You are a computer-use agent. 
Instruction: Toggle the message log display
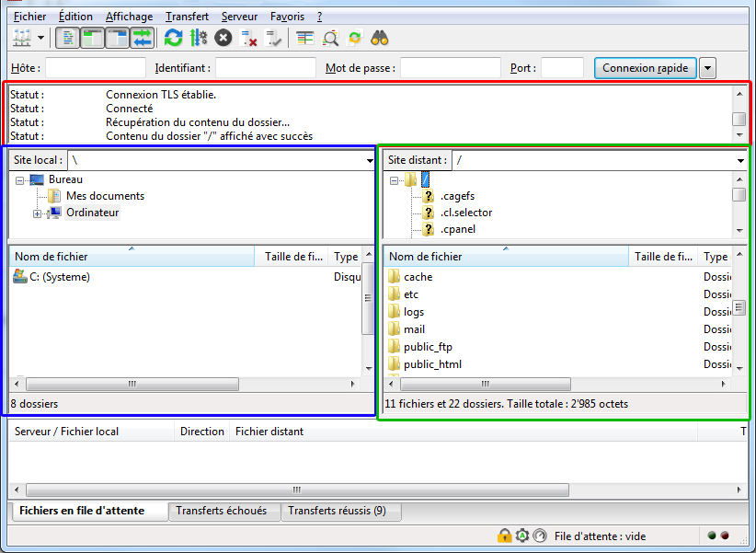(67, 38)
